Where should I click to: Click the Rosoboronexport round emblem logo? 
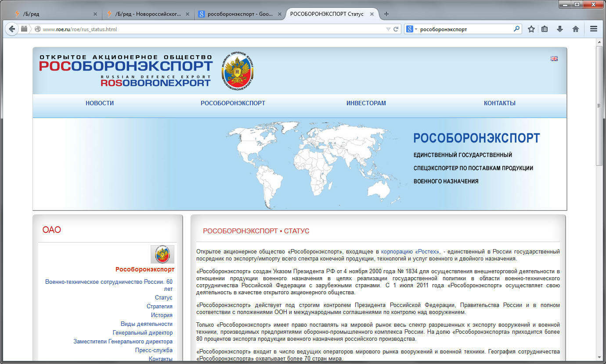[237, 70]
